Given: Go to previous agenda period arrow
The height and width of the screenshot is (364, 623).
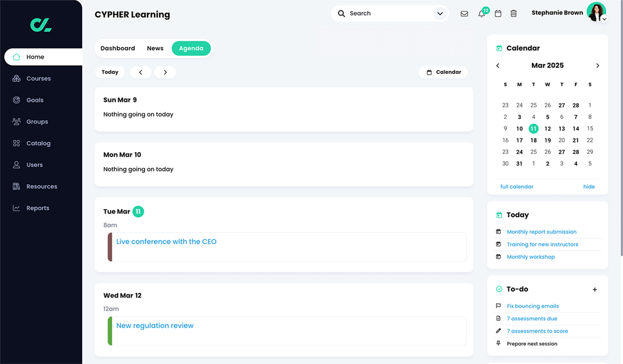Looking at the screenshot, I should tap(141, 72).
